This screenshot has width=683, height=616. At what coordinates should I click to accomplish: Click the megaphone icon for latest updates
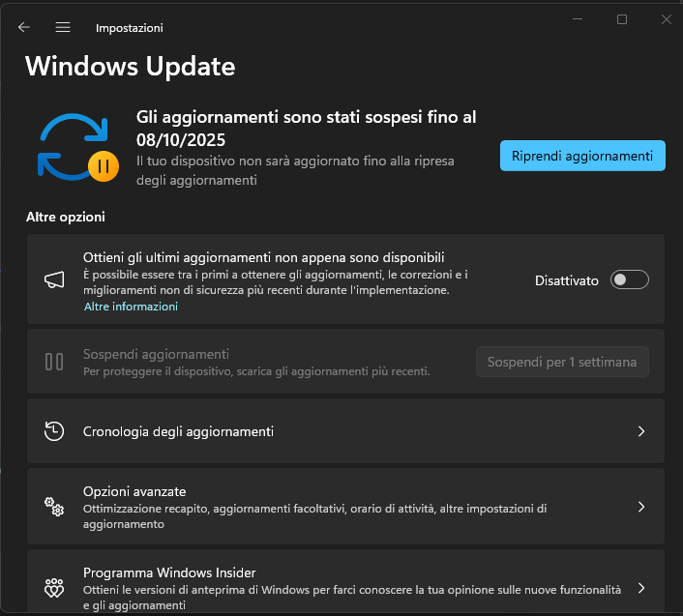tap(54, 279)
